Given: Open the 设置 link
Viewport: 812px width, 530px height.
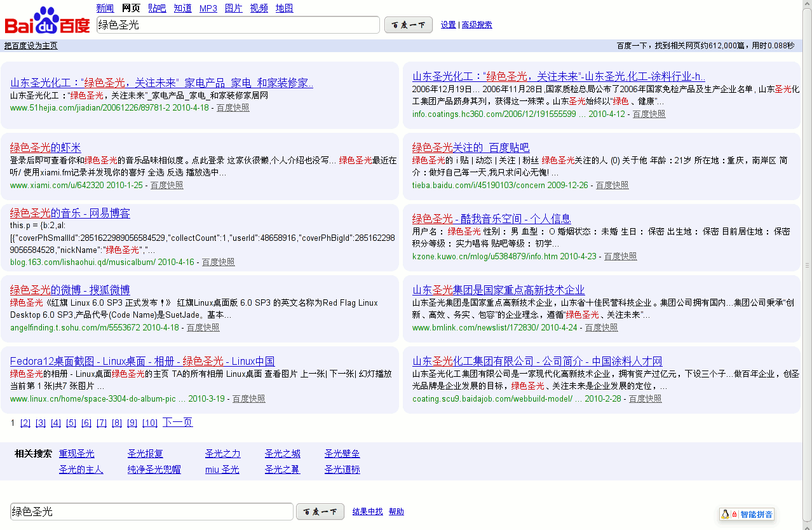Looking at the screenshot, I should pyautogui.click(x=448, y=25).
